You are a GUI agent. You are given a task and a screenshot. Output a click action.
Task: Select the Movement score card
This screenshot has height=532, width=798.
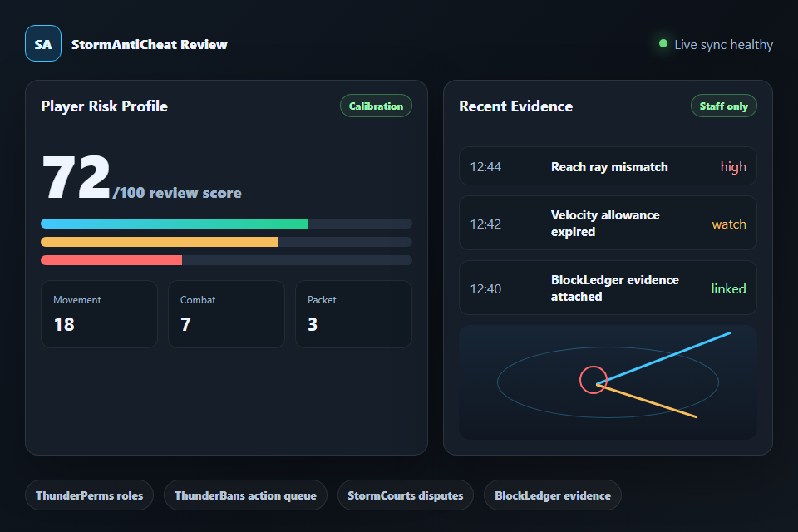(x=99, y=314)
